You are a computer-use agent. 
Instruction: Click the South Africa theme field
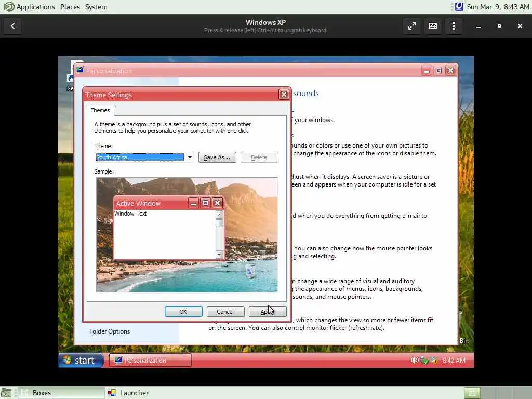140,157
